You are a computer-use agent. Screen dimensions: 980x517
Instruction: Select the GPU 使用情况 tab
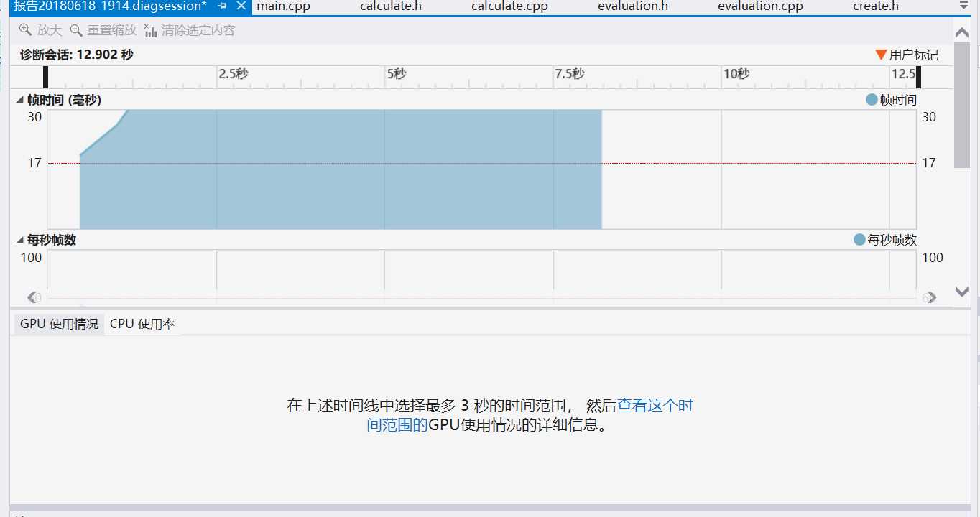[59, 324]
